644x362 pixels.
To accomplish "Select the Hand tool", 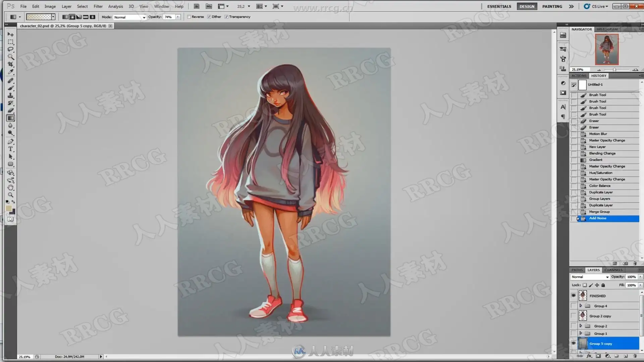I will [x=11, y=187].
